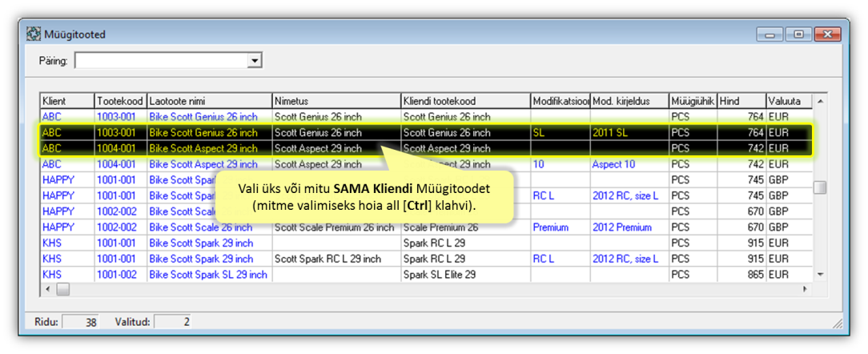Select Klient 'KHS' in the 1001-002 row

coord(67,275)
